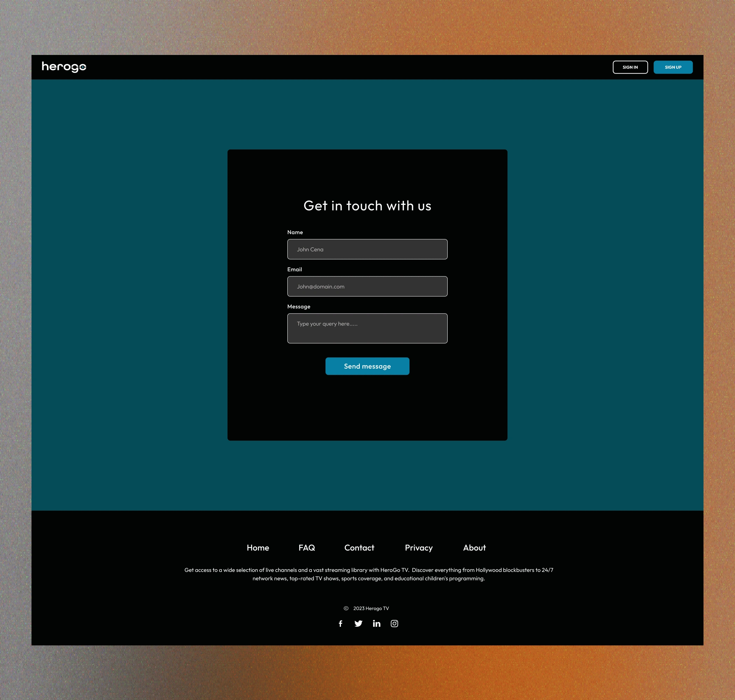
Task: Click the herogo logo in header
Action: (64, 67)
